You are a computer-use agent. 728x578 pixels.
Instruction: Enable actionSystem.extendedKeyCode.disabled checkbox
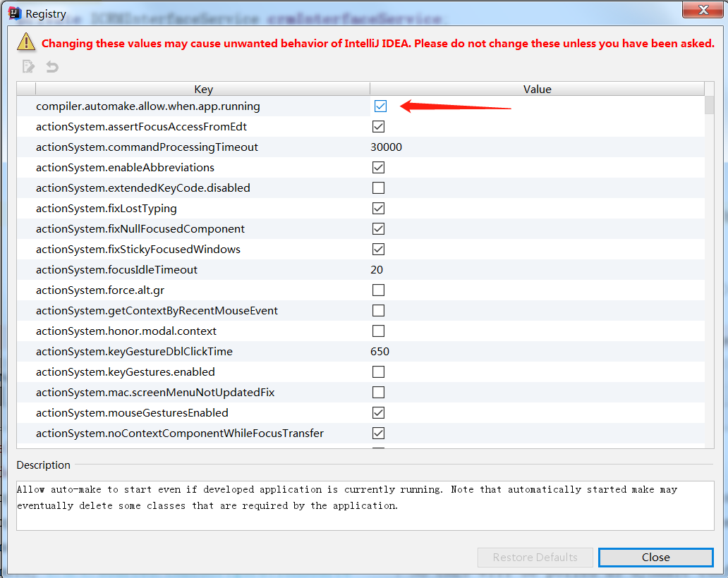click(x=379, y=188)
